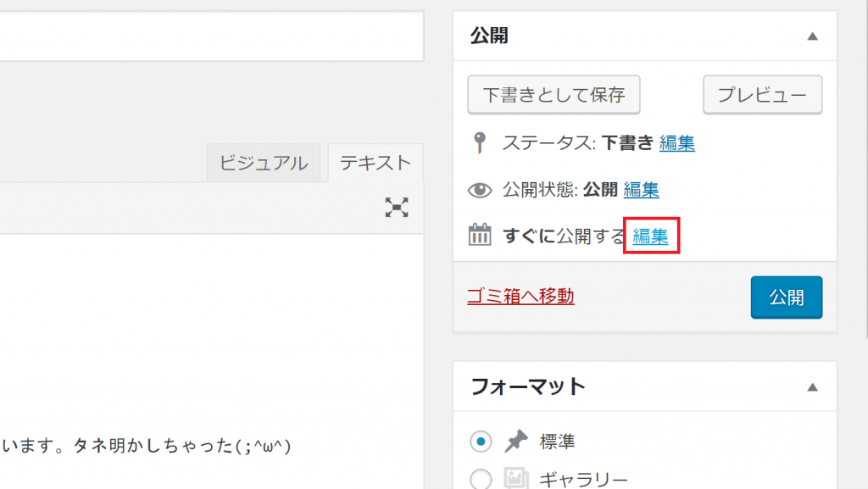Toggle distraction-free fullscreen editor icon
Screen dimensions: 868x489
397,208
